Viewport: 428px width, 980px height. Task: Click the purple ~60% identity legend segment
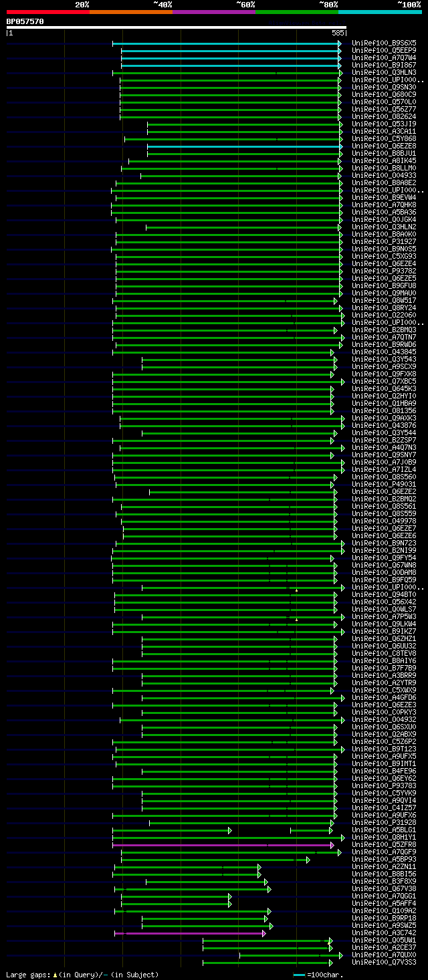coord(214,12)
